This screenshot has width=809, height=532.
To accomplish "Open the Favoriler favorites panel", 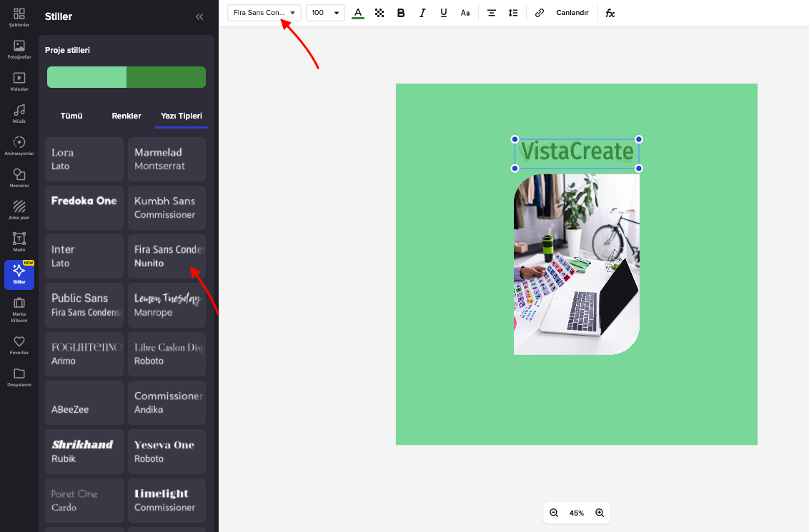I will point(19,345).
